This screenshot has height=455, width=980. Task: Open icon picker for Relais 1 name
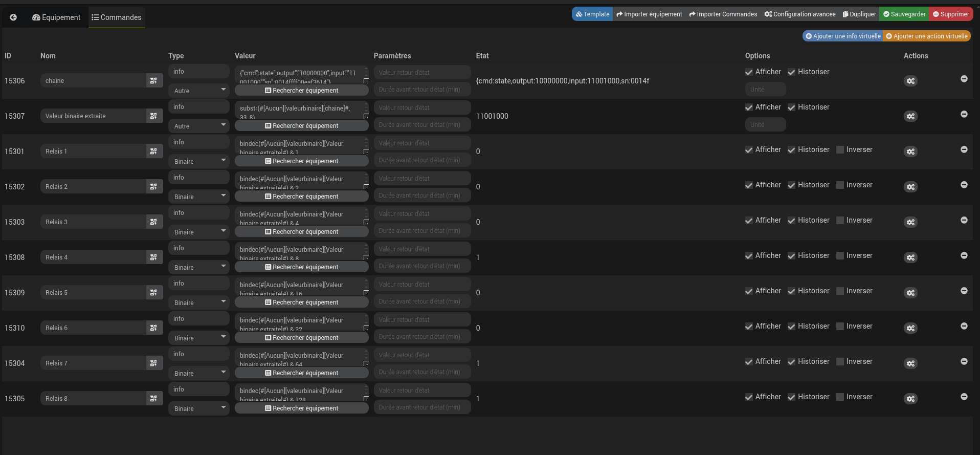[x=153, y=151]
